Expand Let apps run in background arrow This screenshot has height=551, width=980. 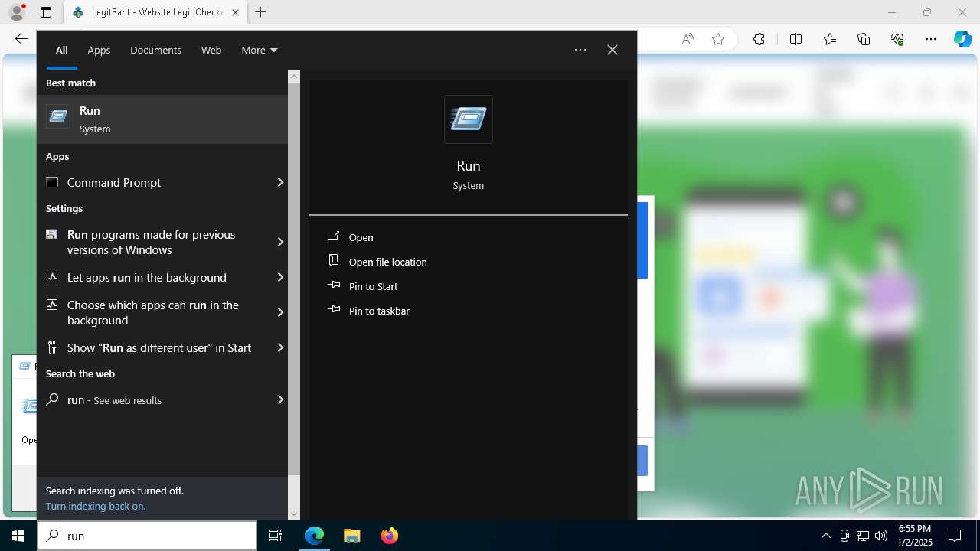click(280, 277)
